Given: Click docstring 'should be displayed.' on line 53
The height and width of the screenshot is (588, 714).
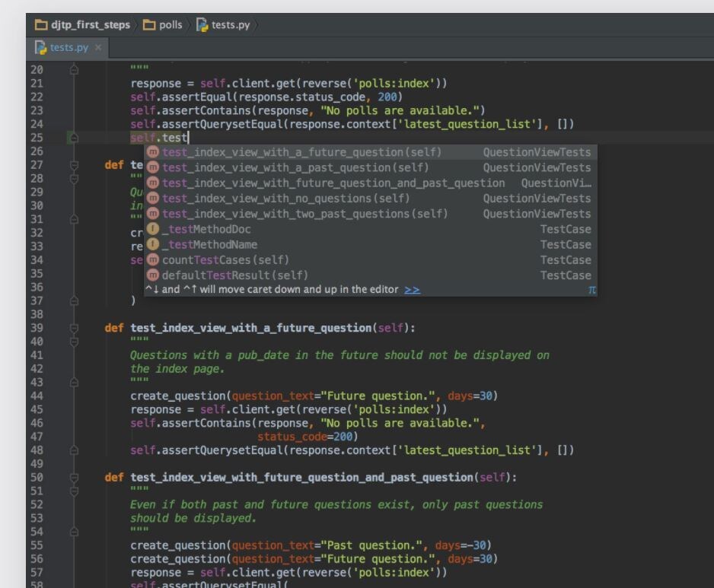Looking at the screenshot, I should click(193, 518).
